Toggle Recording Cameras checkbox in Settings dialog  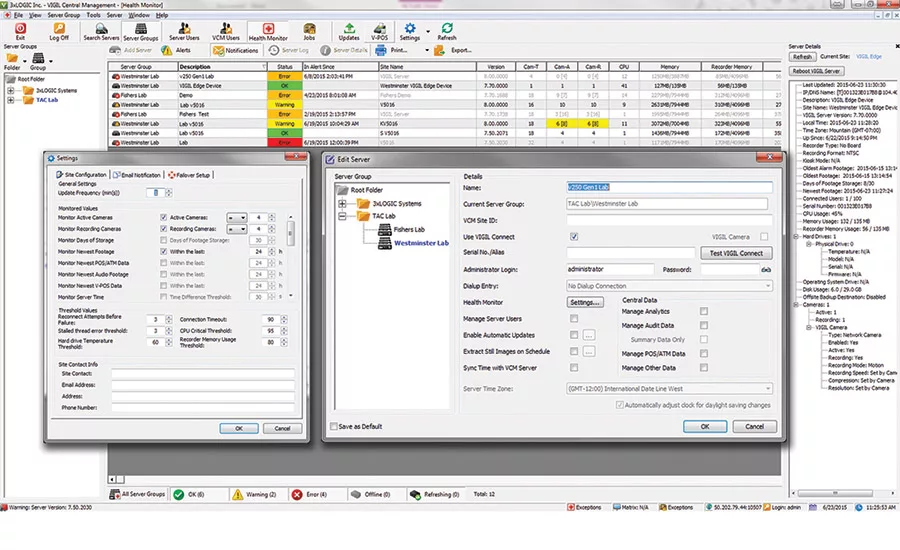tap(164, 229)
